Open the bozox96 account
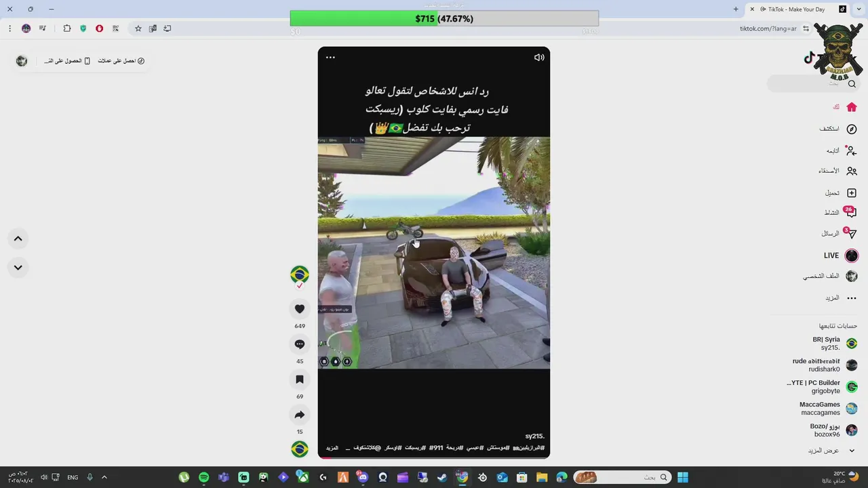 834,430
